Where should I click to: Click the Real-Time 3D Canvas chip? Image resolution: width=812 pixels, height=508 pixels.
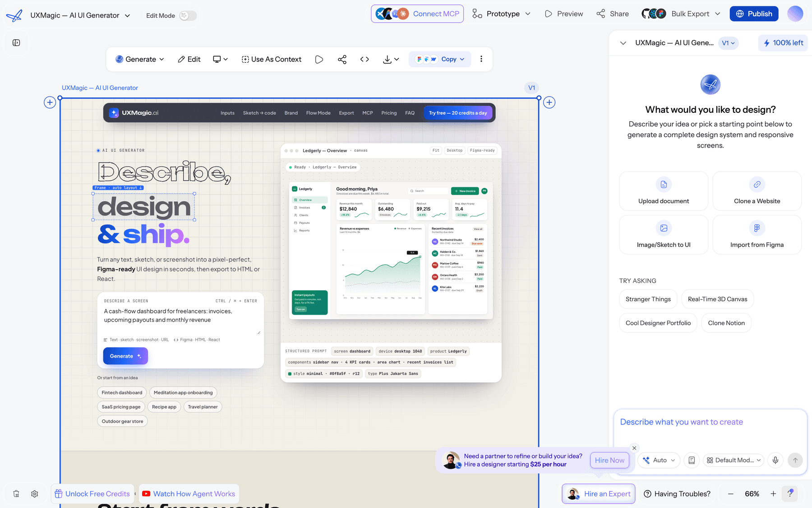click(718, 299)
